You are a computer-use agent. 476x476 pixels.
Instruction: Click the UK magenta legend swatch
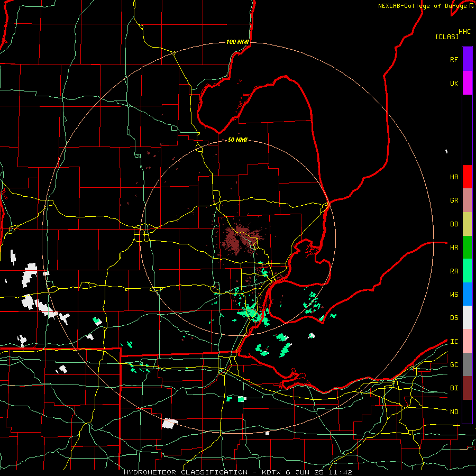point(467,83)
